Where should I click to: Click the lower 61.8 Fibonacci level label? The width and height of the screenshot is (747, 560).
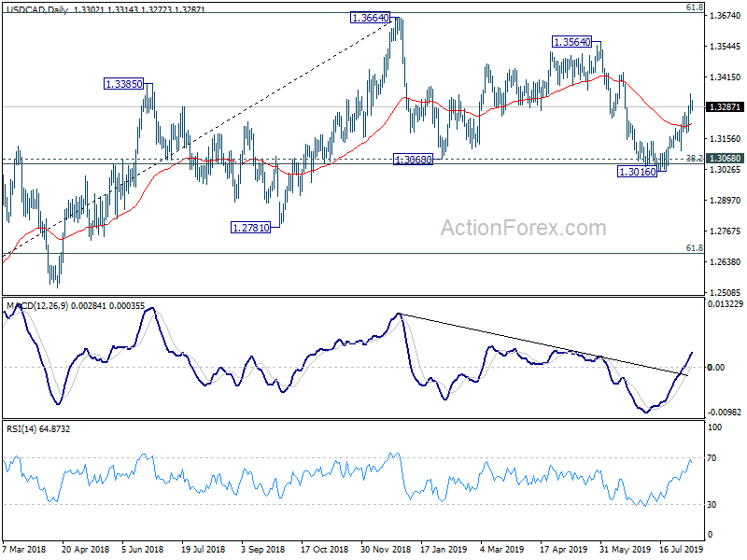(x=695, y=248)
